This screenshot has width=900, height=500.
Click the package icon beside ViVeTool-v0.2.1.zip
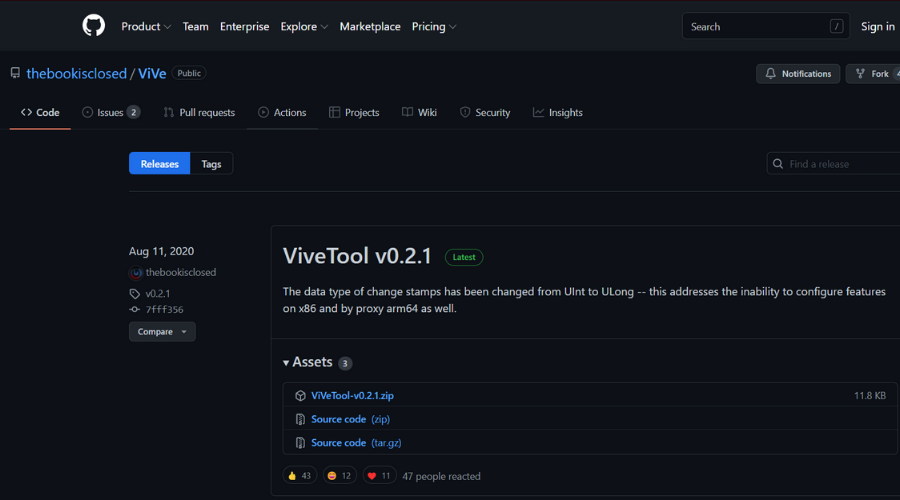tap(300, 396)
